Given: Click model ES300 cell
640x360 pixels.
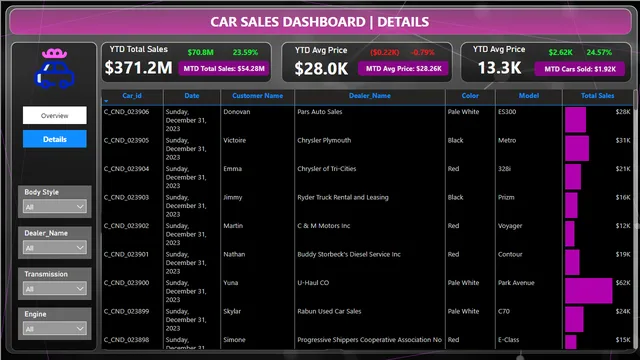Looking at the screenshot, I should (x=507, y=112).
